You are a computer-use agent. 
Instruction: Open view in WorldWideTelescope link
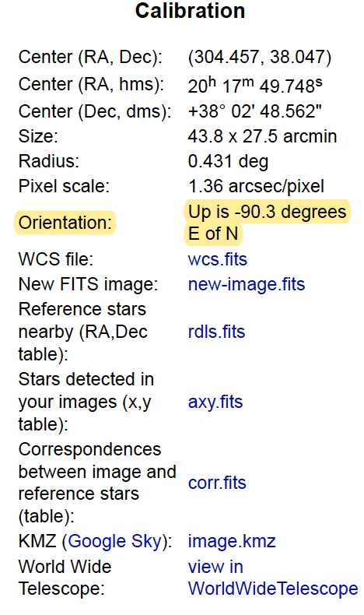[x=273, y=578]
